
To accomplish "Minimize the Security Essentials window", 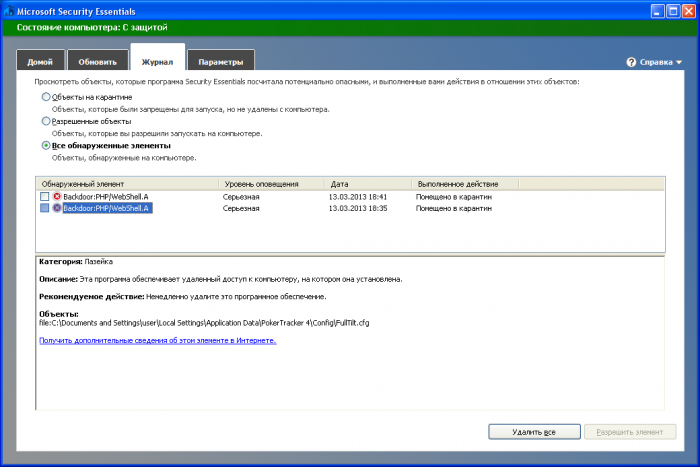I will coord(657,11).
